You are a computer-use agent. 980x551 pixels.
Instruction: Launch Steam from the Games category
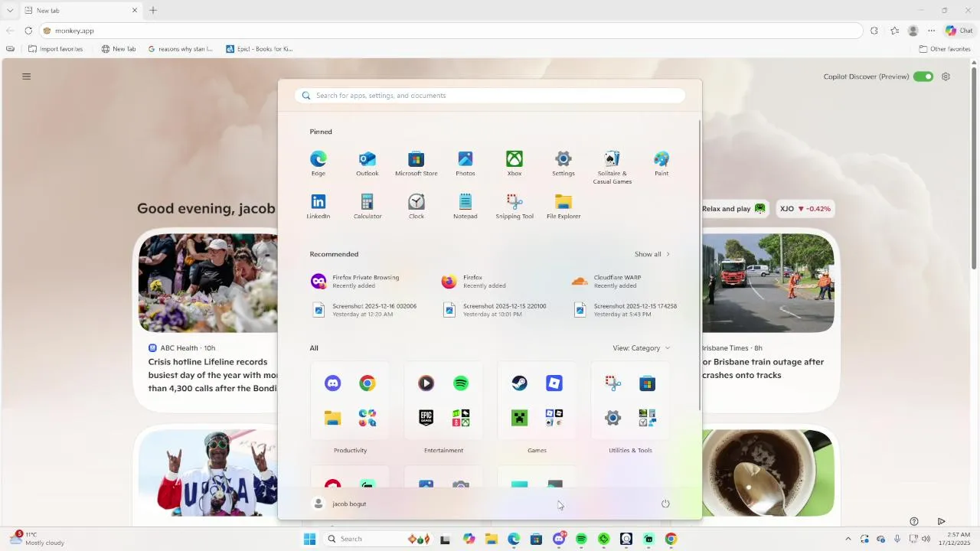pyautogui.click(x=520, y=383)
